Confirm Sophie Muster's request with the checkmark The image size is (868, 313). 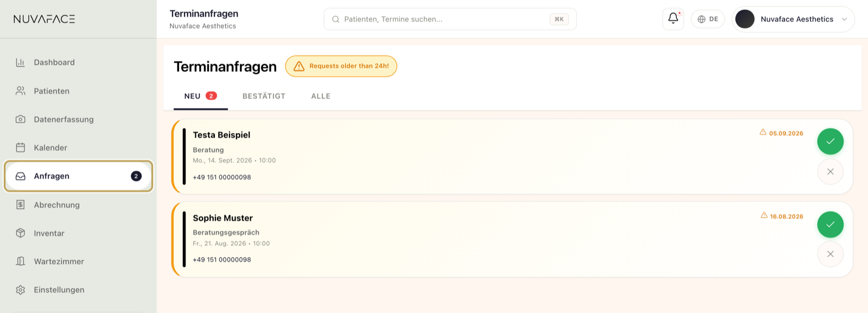pos(830,225)
